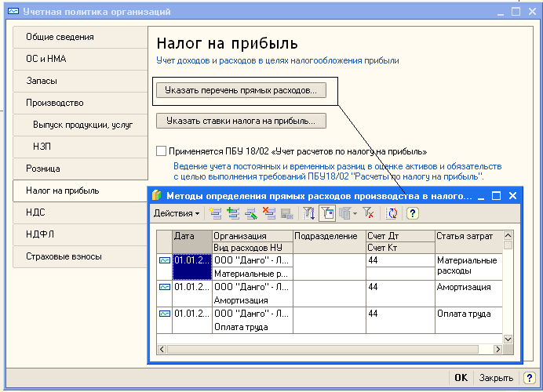Click Указать перечень прямых расходов button
This screenshot has height=392, width=543.
tap(241, 91)
